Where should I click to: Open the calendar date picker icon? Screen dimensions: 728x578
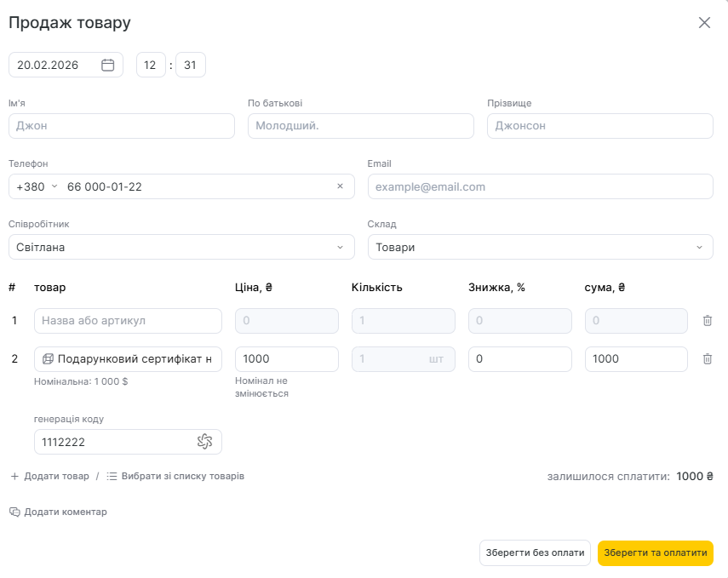108,66
